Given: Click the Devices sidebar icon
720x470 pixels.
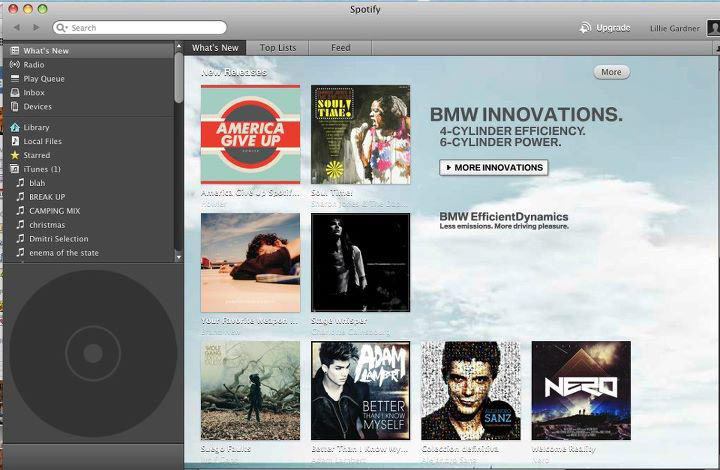Looking at the screenshot, I should (x=15, y=106).
